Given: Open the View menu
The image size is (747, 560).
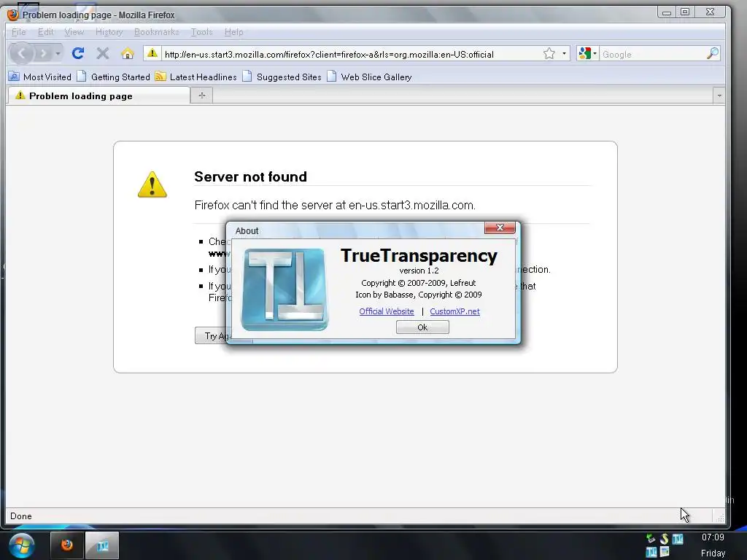Looking at the screenshot, I should (x=74, y=32).
